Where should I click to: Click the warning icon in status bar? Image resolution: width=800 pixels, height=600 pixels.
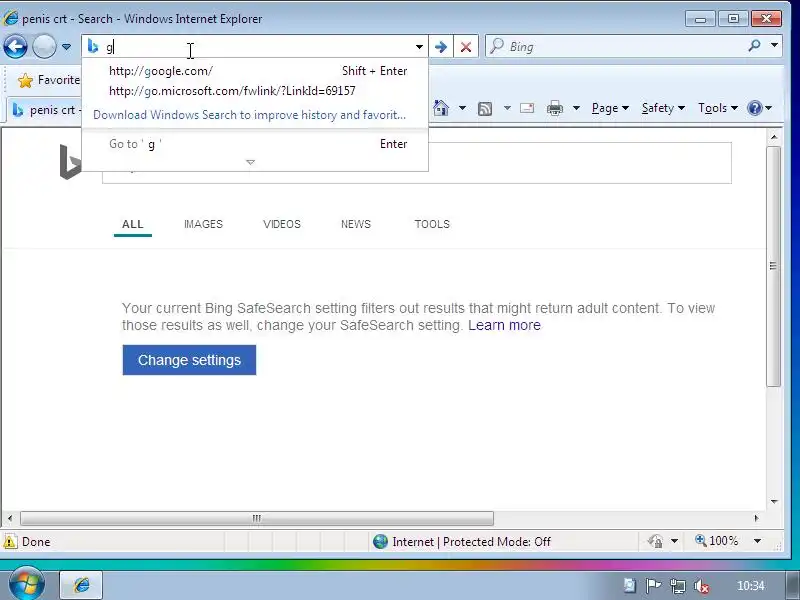10,542
